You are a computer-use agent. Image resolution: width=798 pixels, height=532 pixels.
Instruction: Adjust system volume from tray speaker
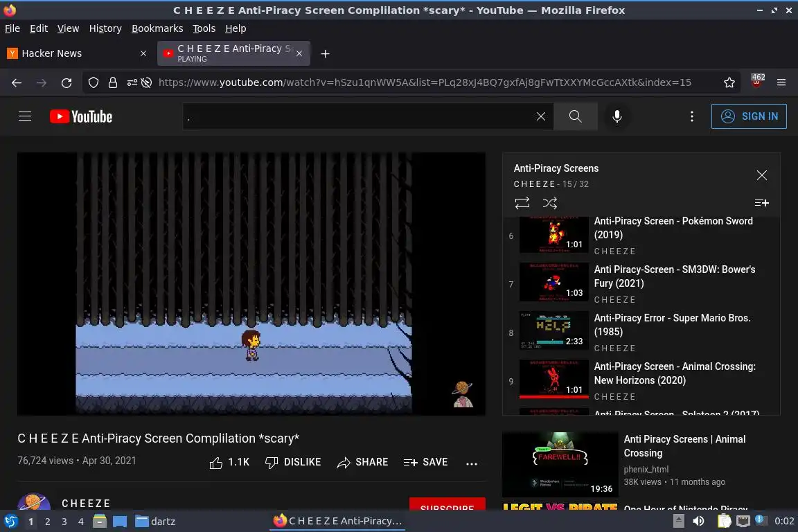pyautogui.click(x=698, y=522)
